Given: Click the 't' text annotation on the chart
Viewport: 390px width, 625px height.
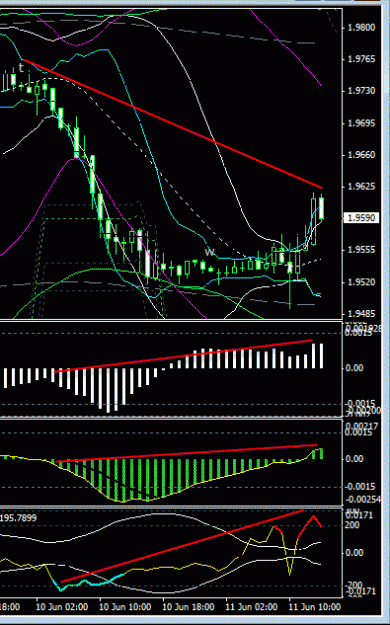Looking at the screenshot, I should pos(21,68).
